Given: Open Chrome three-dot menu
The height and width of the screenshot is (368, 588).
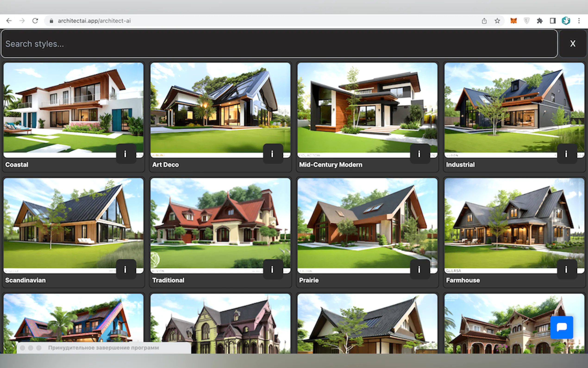Looking at the screenshot, I should [579, 21].
